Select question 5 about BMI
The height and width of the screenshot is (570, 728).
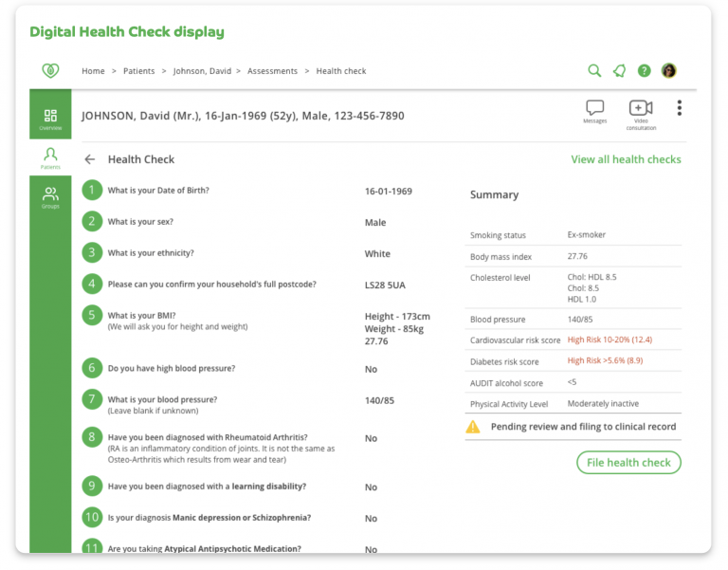92,316
